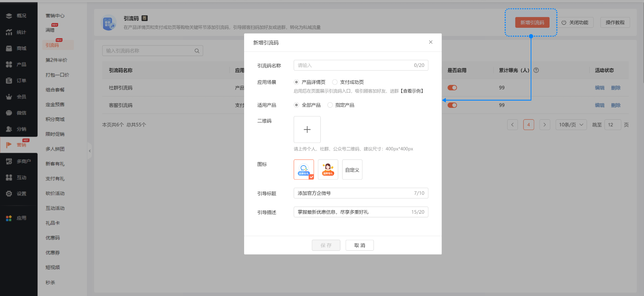Click the help icon next to 累计曝光
Viewport: 644px width, 296px height.
point(536,70)
